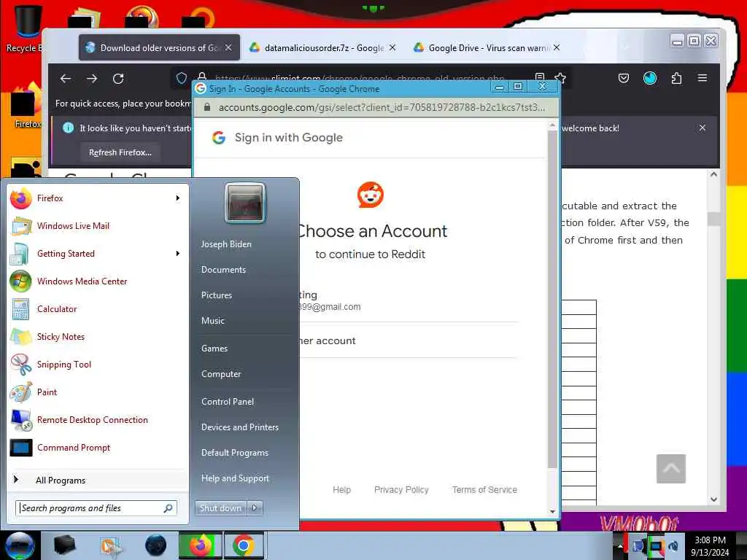747x560 pixels.
Task: Open Paint from Start menu
Action: tap(98, 392)
